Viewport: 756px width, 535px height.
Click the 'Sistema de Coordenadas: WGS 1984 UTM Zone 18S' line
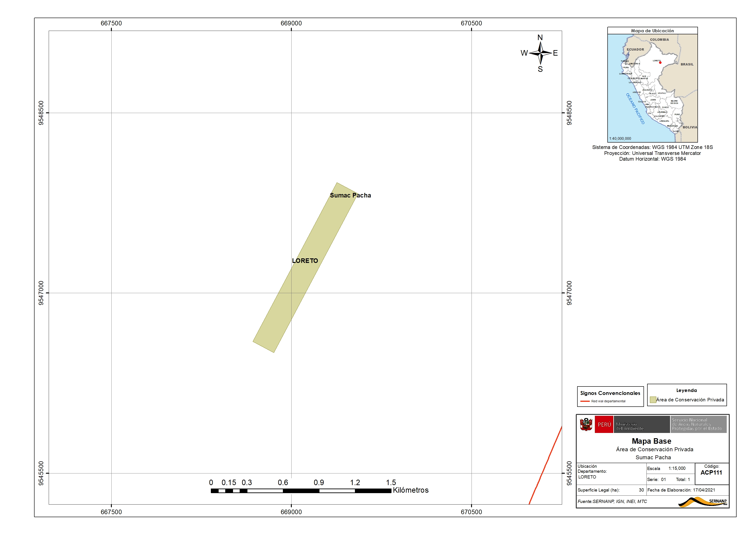click(652, 147)
